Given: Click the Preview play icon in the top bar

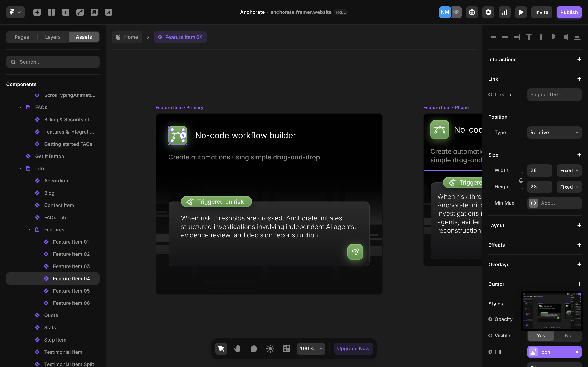Looking at the screenshot, I should pos(521,12).
